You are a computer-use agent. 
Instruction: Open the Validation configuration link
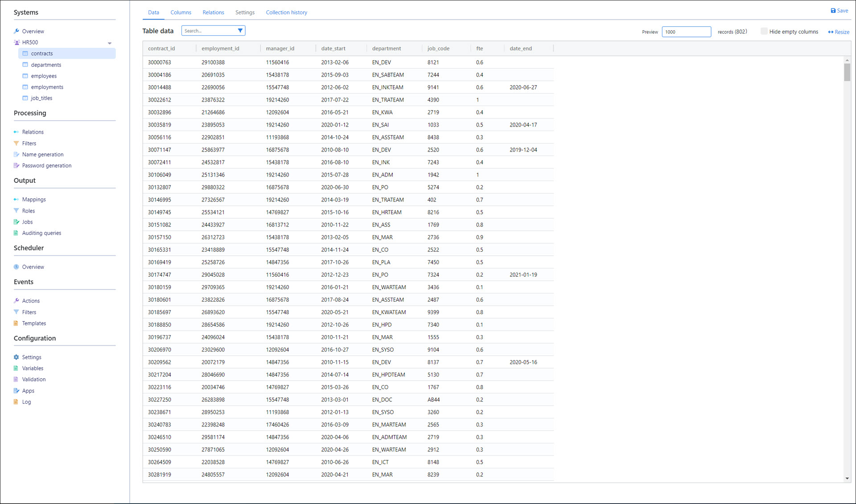[34, 380]
